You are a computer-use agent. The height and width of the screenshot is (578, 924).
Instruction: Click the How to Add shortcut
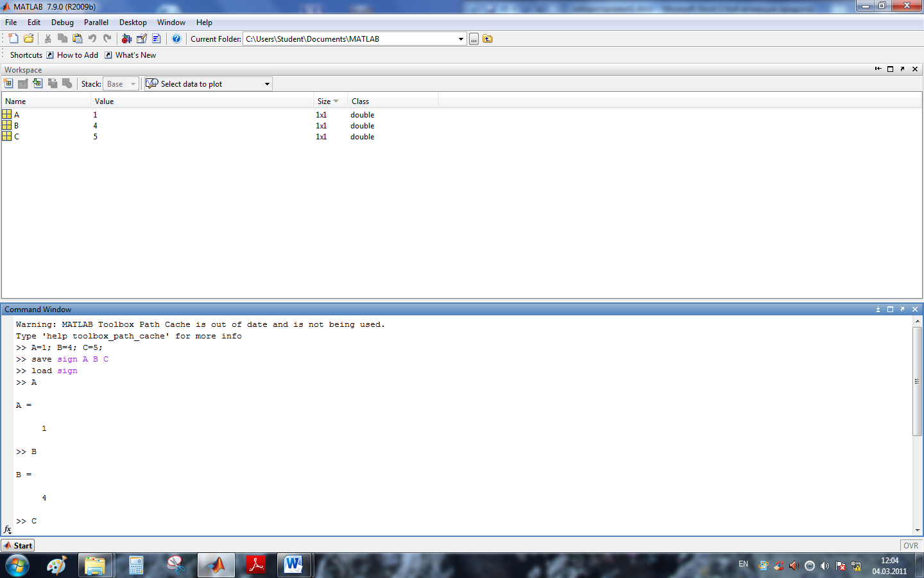[x=72, y=55]
